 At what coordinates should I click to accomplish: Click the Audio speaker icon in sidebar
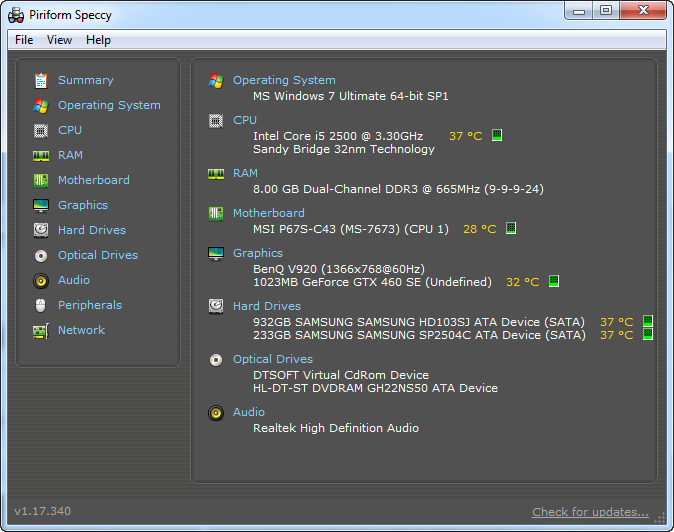(41, 281)
